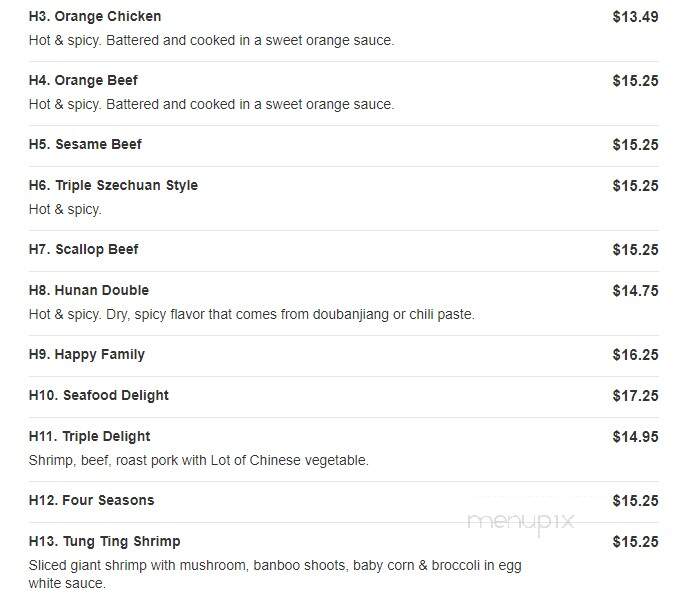Select the H9. Happy Family dish

pos(87,354)
